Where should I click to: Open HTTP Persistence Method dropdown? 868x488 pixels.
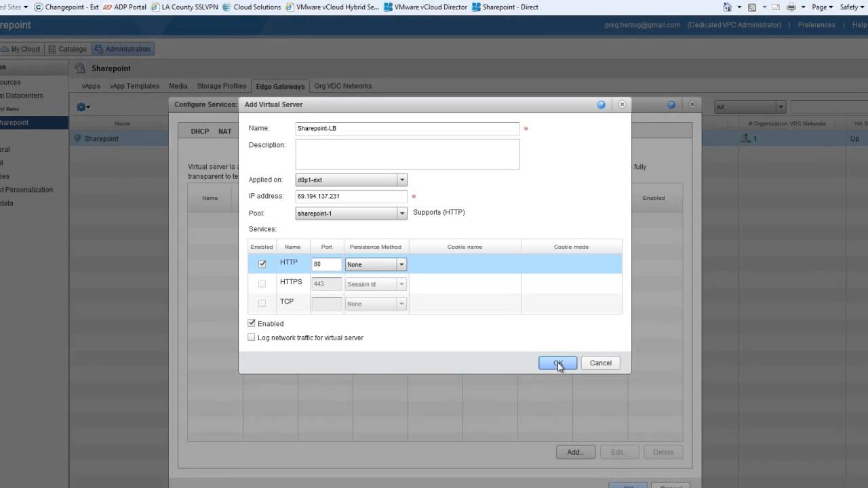pyautogui.click(x=376, y=264)
